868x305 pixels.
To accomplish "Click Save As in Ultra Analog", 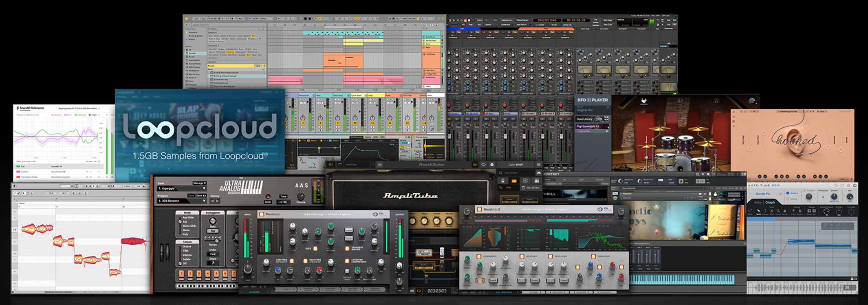I will [201, 196].
